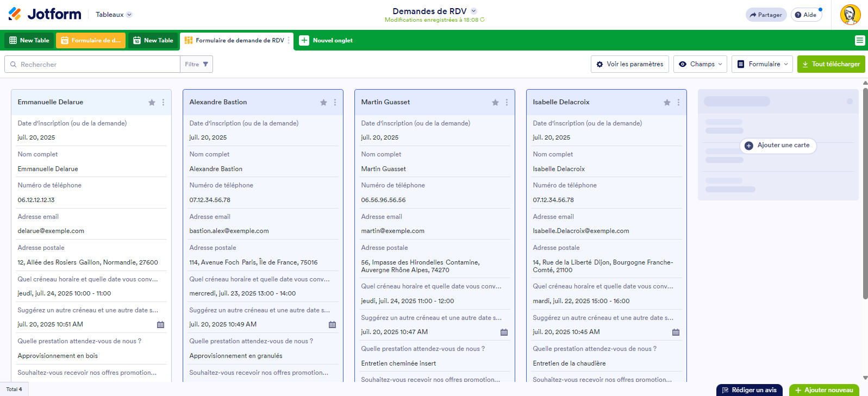
Task: Switch to the orange Formulaire de d... tab
Action: click(x=91, y=40)
